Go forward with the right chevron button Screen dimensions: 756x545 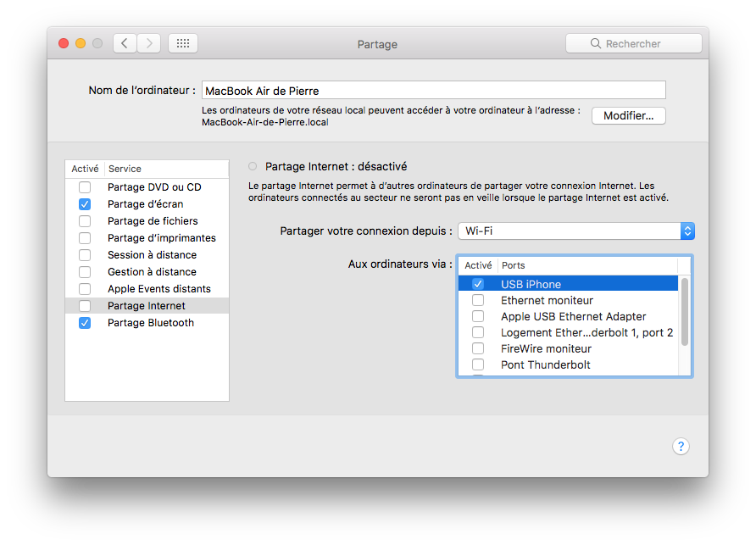[x=149, y=43]
